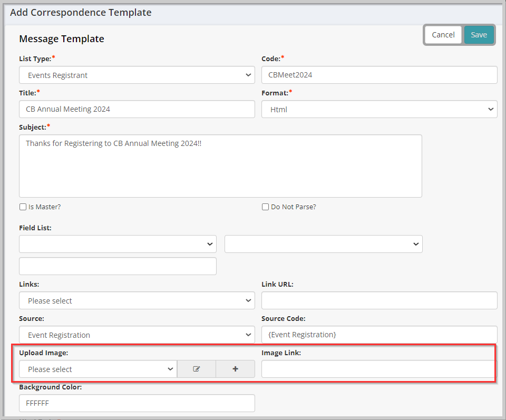
Task: Click inside the Subject text area
Action: 220,166
